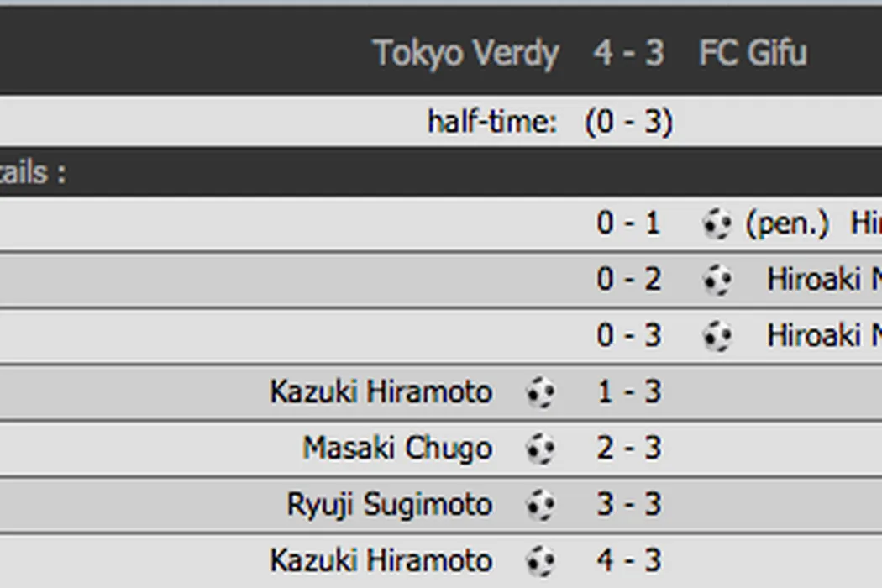
Task: Select the 0 - 1 score line
Action: coord(628,224)
